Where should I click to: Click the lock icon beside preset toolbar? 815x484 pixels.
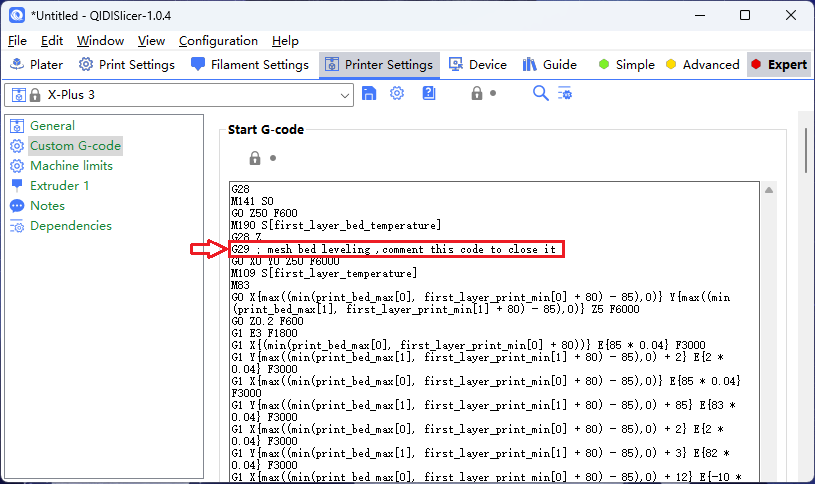(x=478, y=93)
